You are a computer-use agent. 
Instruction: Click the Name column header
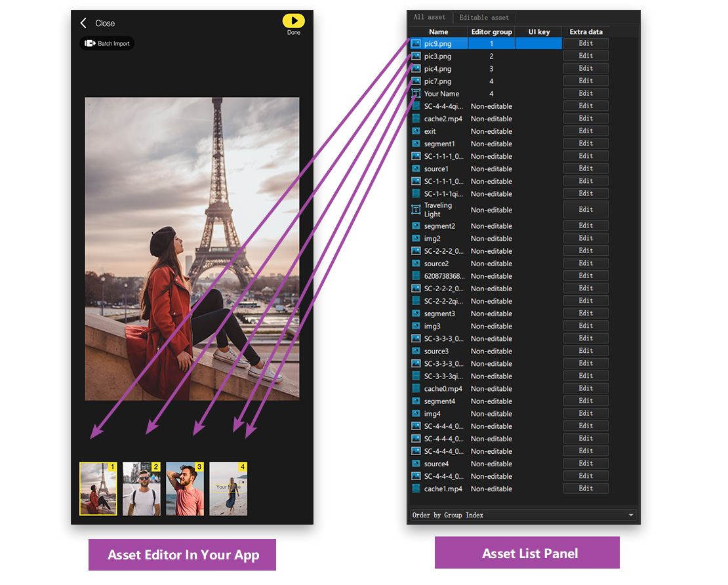coord(438,31)
